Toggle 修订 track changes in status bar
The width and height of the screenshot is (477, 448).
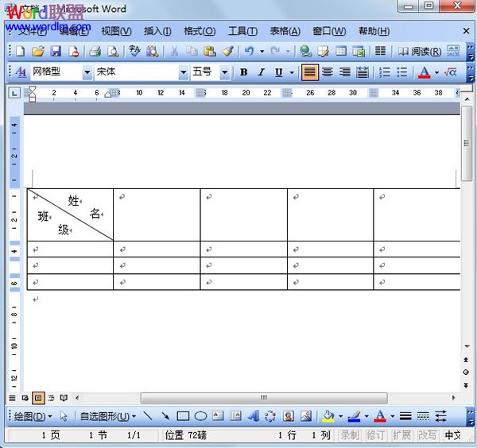[375, 435]
